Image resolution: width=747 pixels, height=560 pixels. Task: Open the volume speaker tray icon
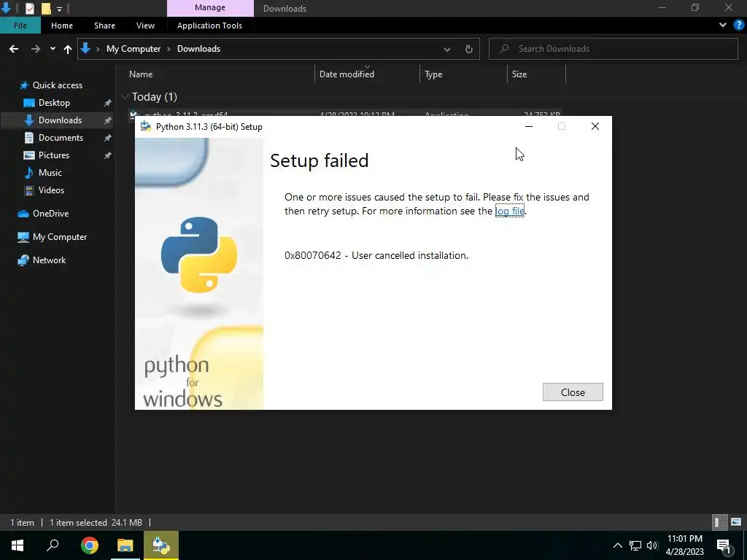652,545
